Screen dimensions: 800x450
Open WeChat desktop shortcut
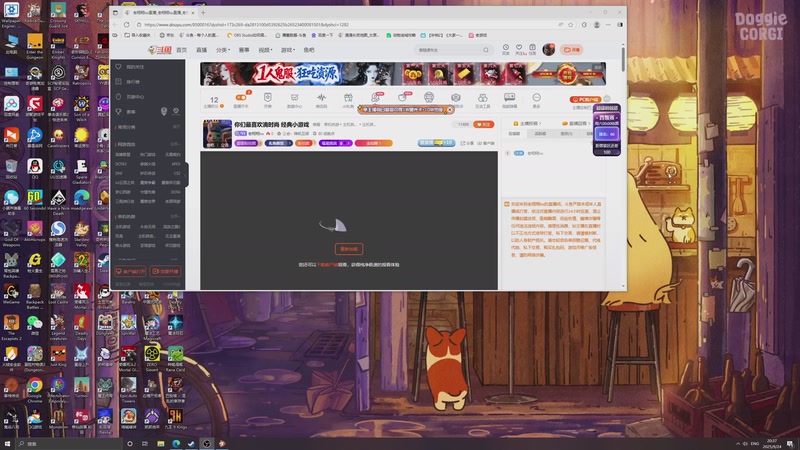pos(35,326)
